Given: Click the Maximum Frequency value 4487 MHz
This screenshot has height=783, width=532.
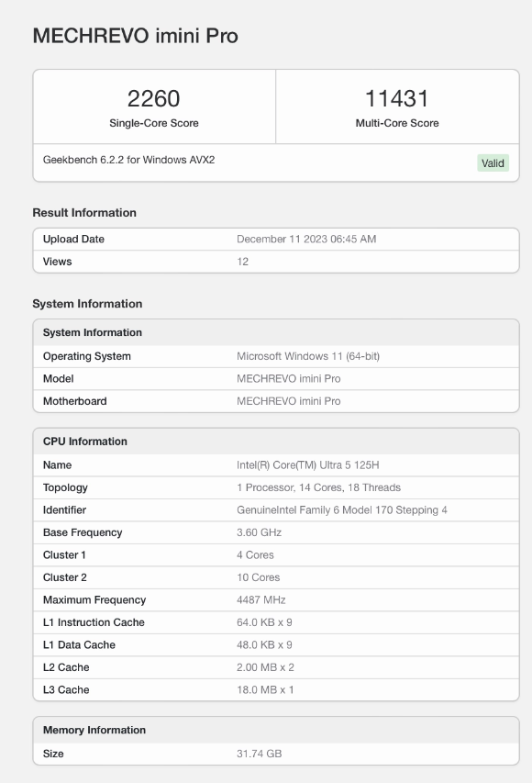Looking at the screenshot, I should pos(261,600).
